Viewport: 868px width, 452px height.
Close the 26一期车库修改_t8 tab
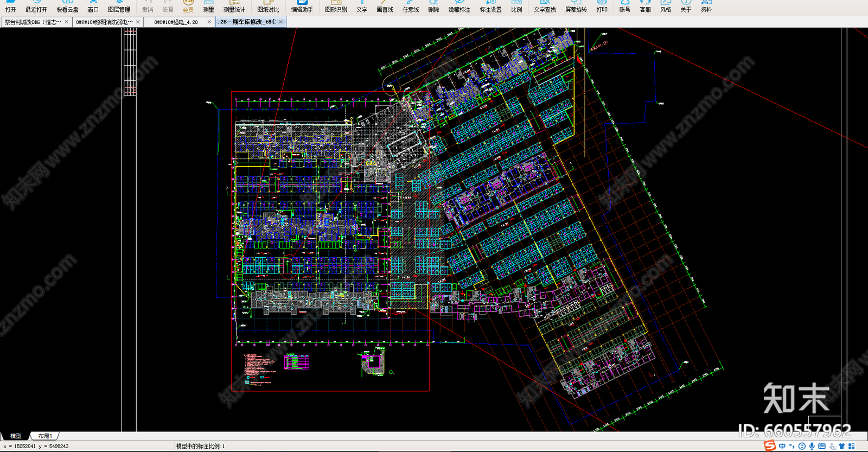click(280, 22)
